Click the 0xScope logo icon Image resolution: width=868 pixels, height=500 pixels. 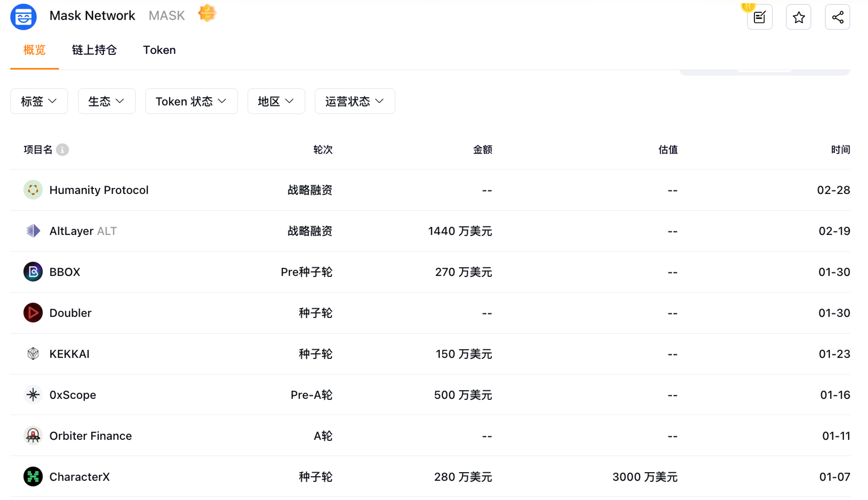(x=33, y=395)
